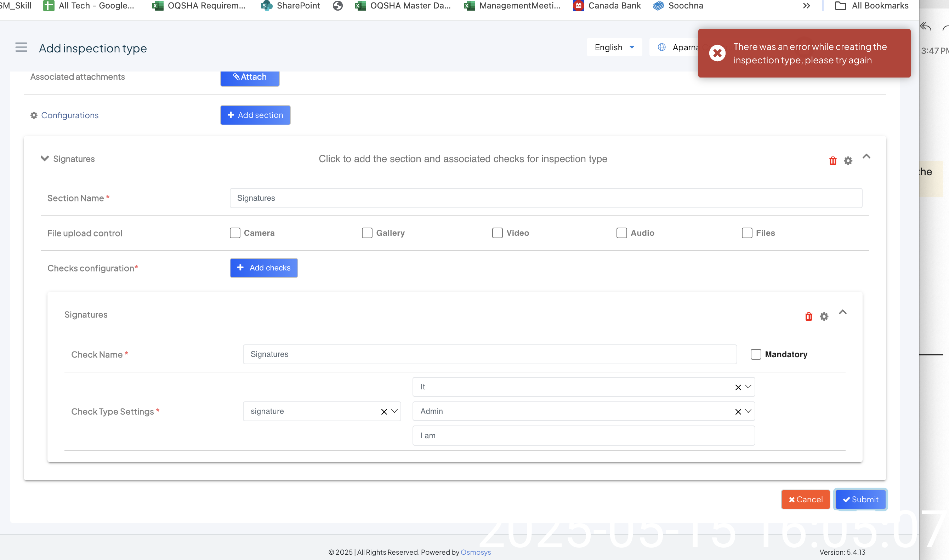Expand the 'It' dropdown list
Viewport: 949px width, 560px height.
pos(748,387)
